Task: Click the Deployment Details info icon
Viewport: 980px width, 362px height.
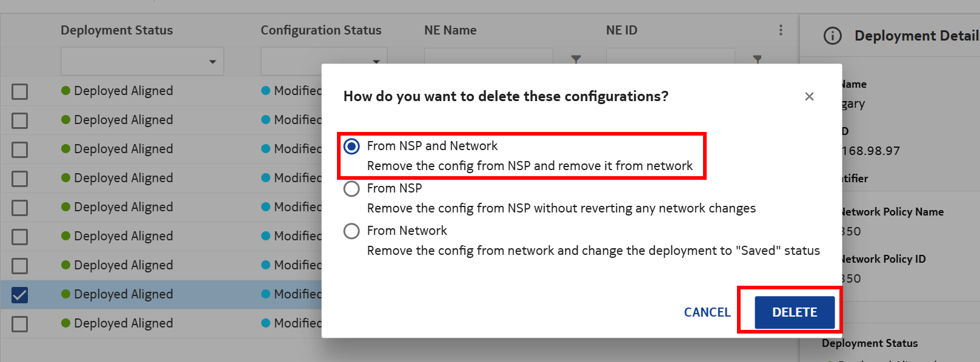Action: pos(833,36)
